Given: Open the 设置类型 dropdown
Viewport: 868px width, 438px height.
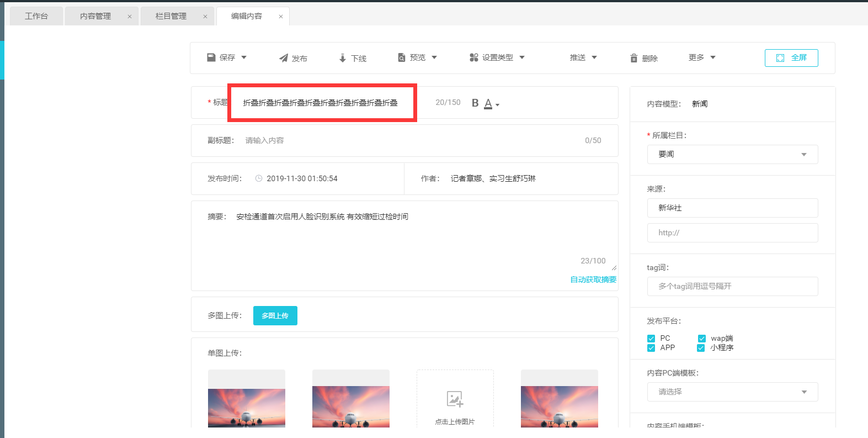Looking at the screenshot, I should [x=497, y=57].
